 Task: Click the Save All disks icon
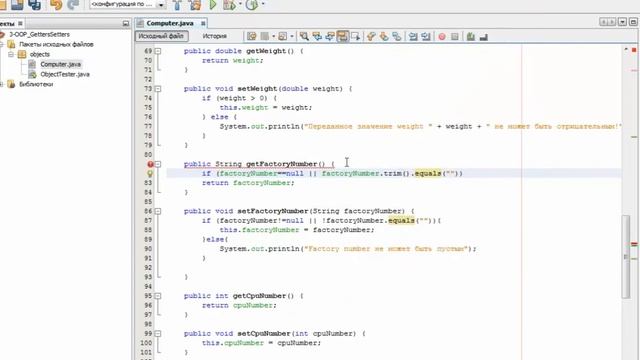tap(34, 5)
